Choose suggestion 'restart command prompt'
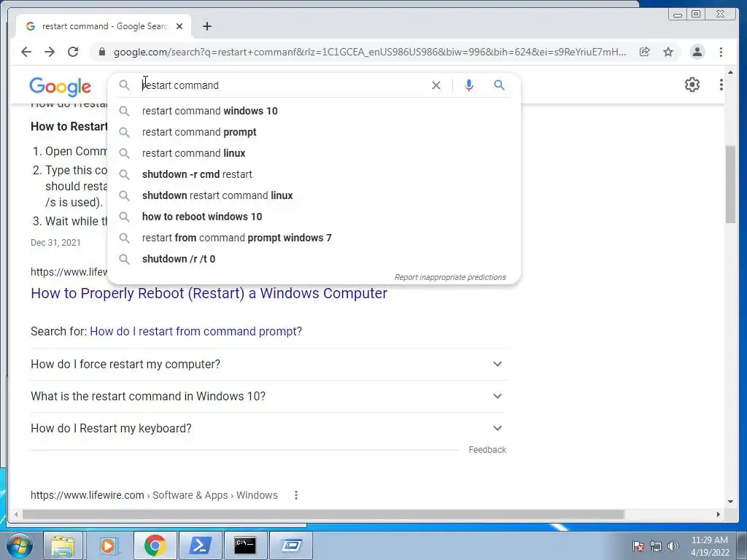 314,132
